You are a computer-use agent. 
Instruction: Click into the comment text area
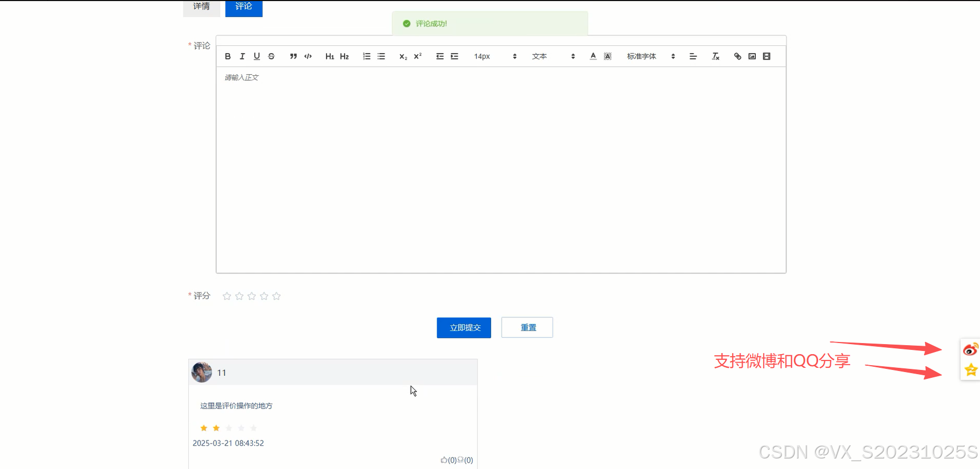pos(501,170)
